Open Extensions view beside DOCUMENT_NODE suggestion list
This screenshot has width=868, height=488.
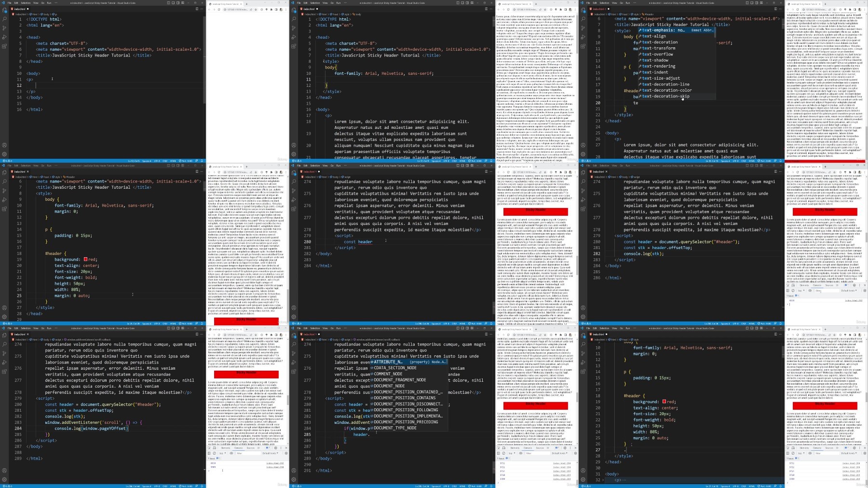[294, 372]
